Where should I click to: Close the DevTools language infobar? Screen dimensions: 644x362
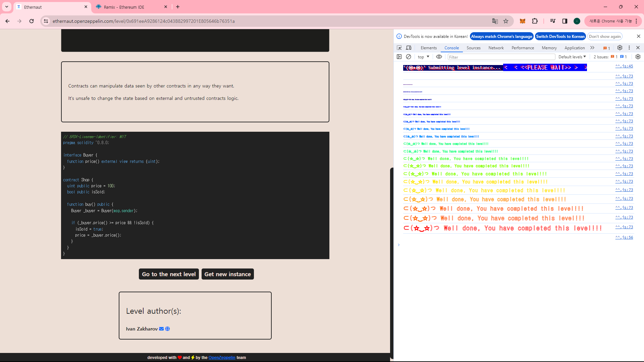coord(638,36)
